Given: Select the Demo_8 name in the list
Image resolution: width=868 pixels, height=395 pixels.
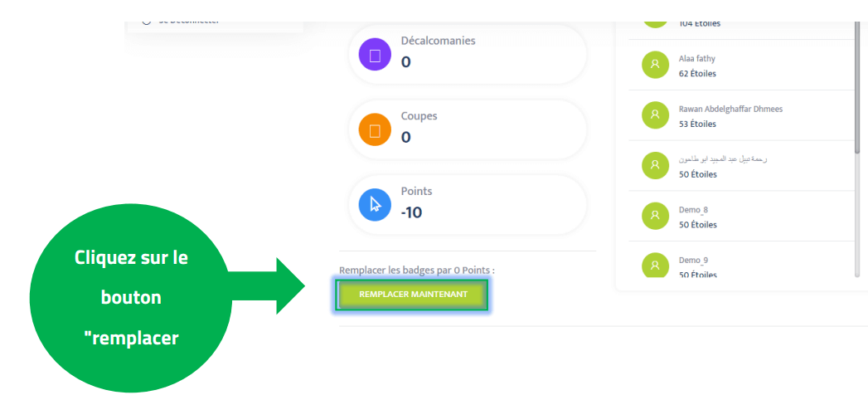Looking at the screenshot, I should click(693, 210).
